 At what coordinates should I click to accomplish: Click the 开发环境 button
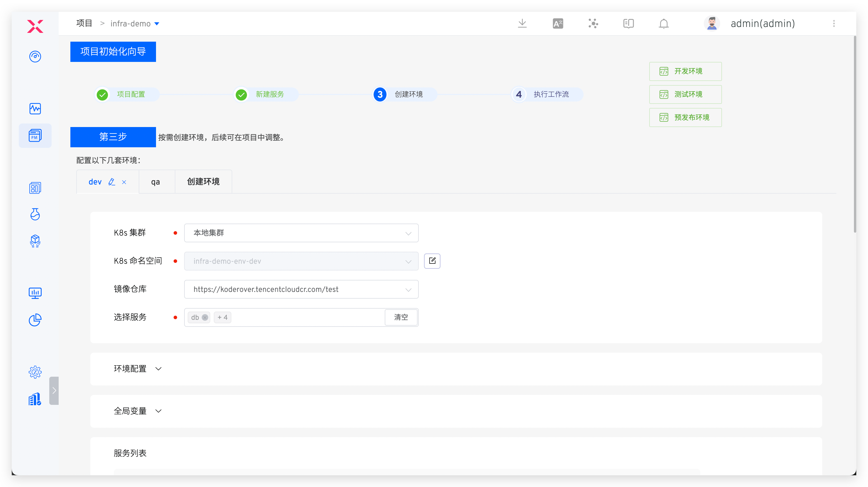pos(685,71)
